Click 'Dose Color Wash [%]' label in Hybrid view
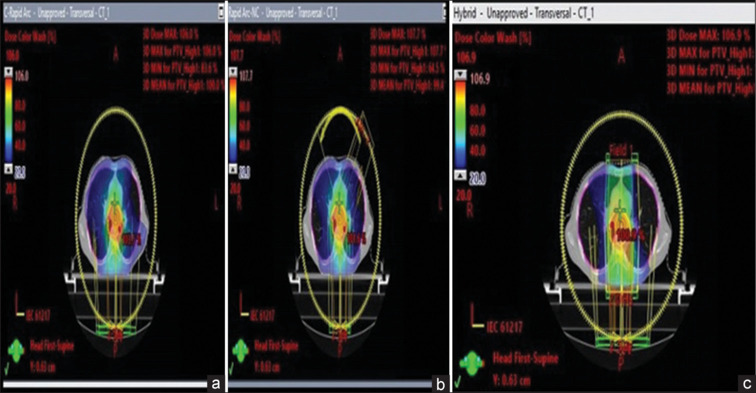756x393 pixels. [x=493, y=39]
